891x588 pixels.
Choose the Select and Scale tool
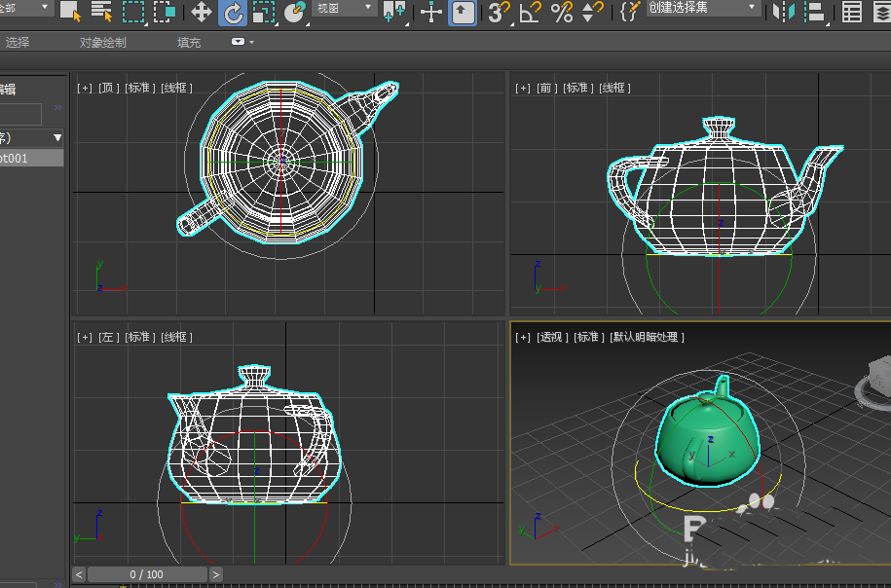(x=263, y=12)
